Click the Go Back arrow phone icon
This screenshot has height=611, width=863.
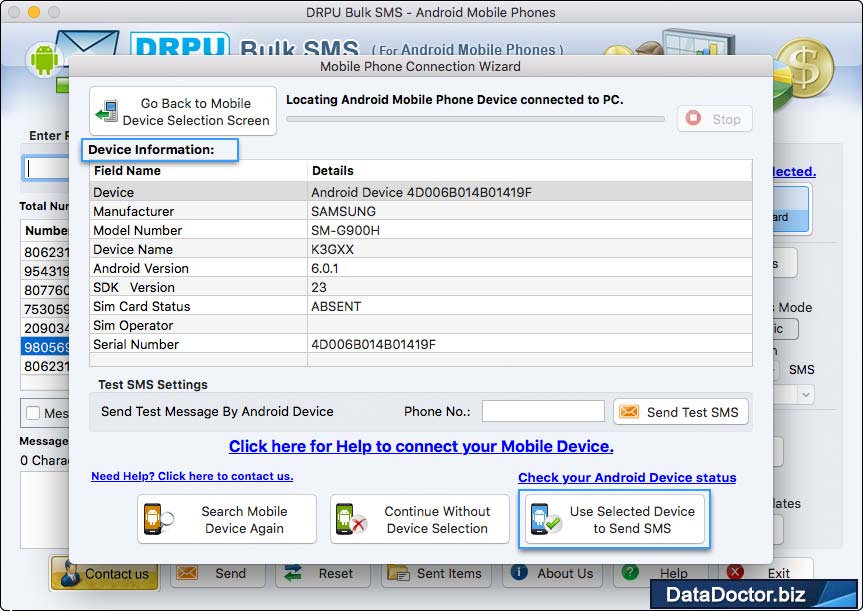click(107, 111)
